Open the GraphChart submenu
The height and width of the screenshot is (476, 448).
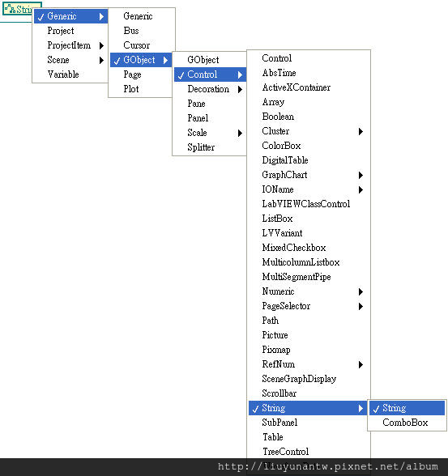tap(308, 175)
